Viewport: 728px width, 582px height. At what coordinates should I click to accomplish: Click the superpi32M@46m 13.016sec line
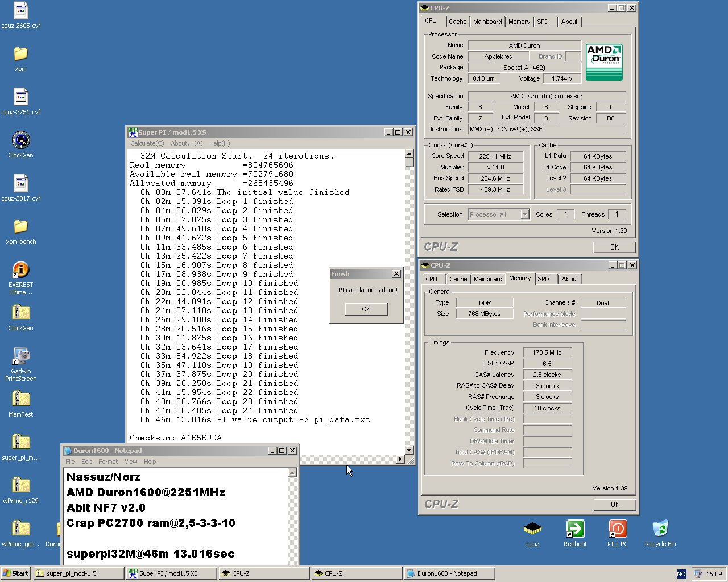coord(150,554)
